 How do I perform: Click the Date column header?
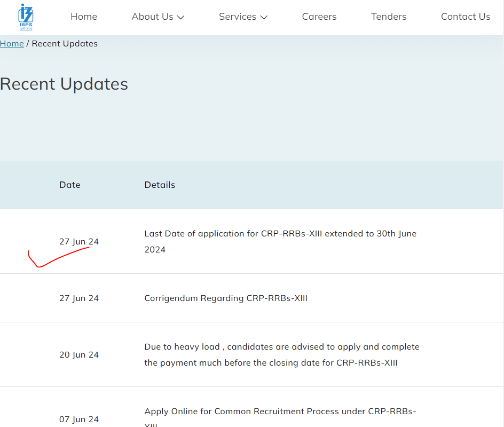[x=70, y=185]
